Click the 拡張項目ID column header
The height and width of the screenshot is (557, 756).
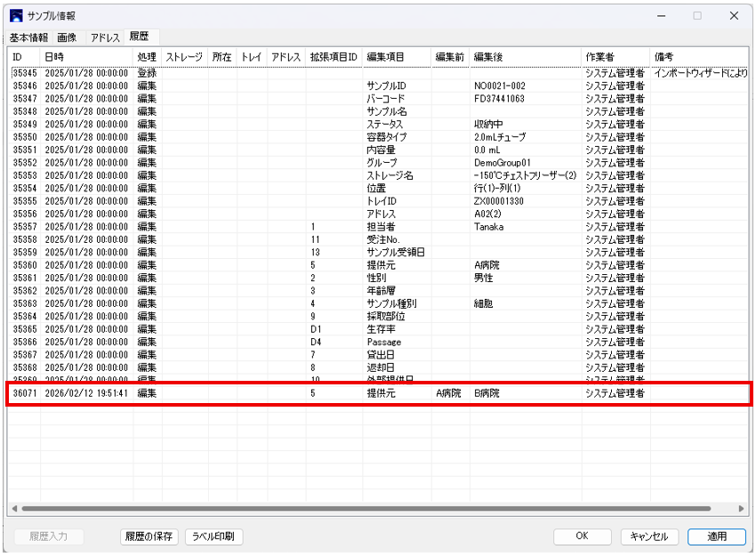pos(333,57)
